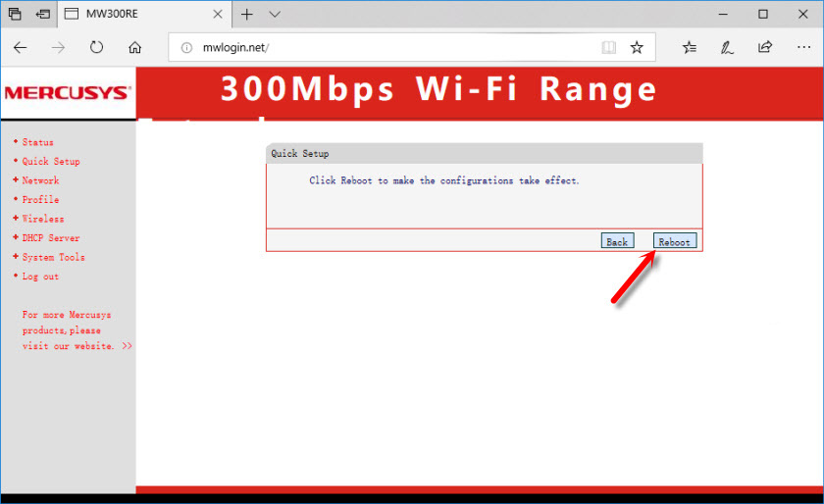The width and height of the screenshot is (824, 504).
Task: Select Quick Setup in sidebar menu
Action: pyautogui.click(x=51, y=161)
